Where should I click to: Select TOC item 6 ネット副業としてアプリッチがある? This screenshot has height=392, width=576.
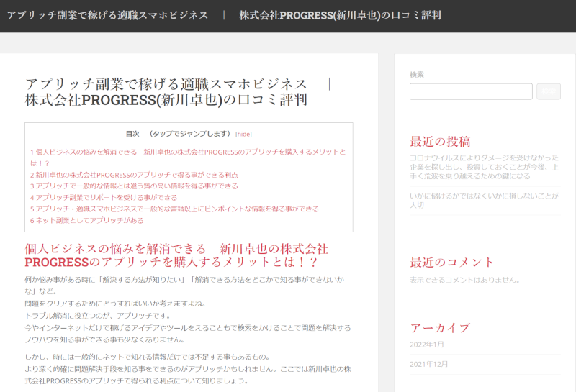coord(87,220)
